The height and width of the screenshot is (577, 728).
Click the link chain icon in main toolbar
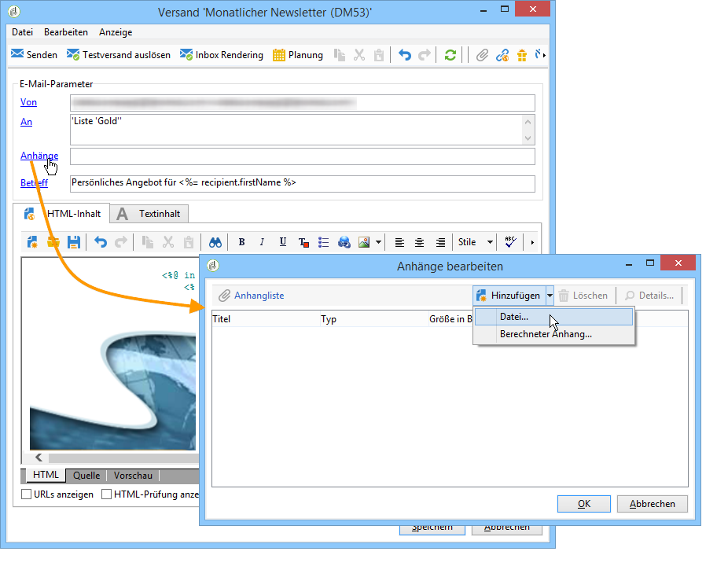click(x=502, y=55)
